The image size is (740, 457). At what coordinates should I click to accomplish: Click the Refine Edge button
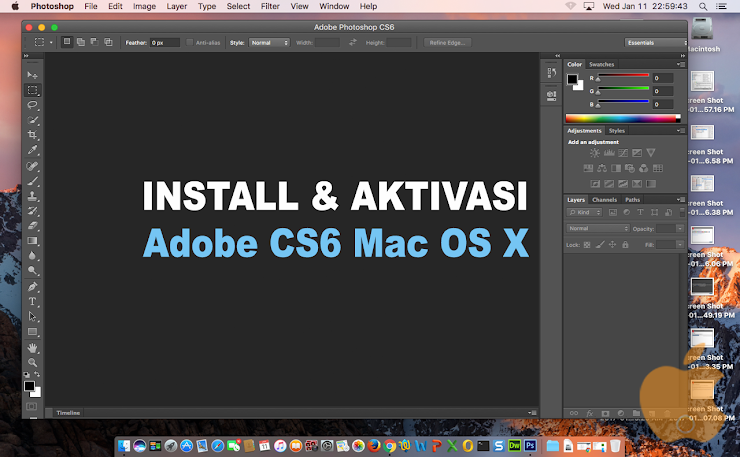point(447,42)
